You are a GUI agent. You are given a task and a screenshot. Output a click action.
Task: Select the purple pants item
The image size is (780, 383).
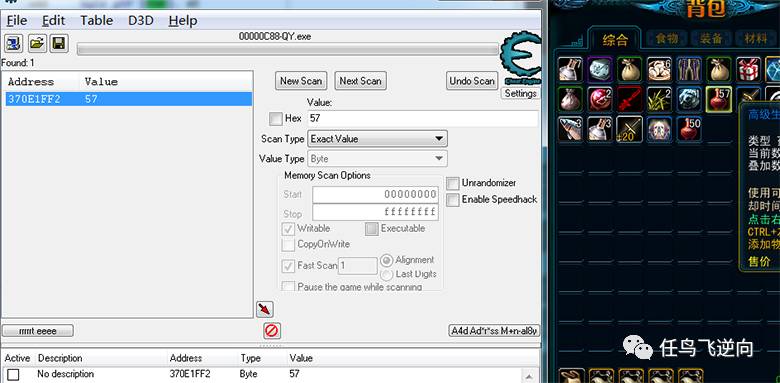(689, 70)
